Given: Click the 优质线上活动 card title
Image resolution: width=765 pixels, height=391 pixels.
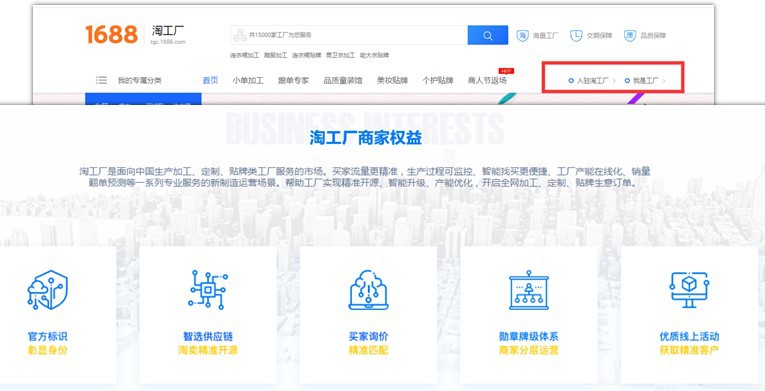Looking at the screenshot, I should 689,336.
